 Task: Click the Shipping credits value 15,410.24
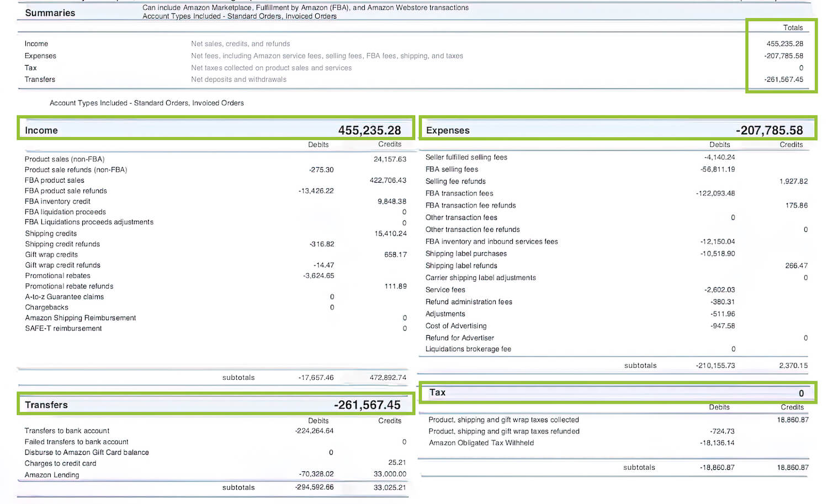[x=391, y=234]
